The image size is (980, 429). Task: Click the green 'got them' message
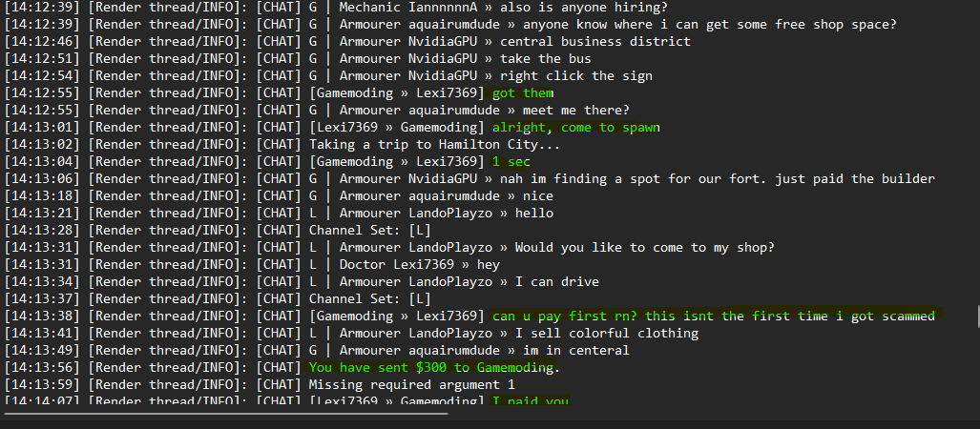click(x=523, y=93)
